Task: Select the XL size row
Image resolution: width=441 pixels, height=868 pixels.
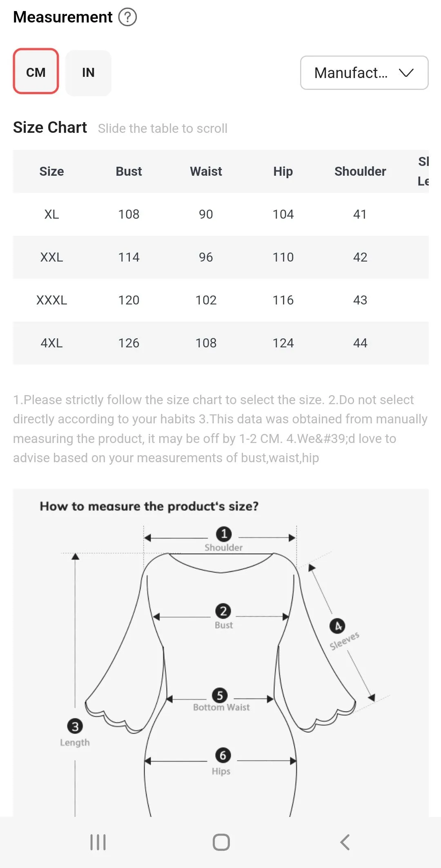Action: (221, 214)
